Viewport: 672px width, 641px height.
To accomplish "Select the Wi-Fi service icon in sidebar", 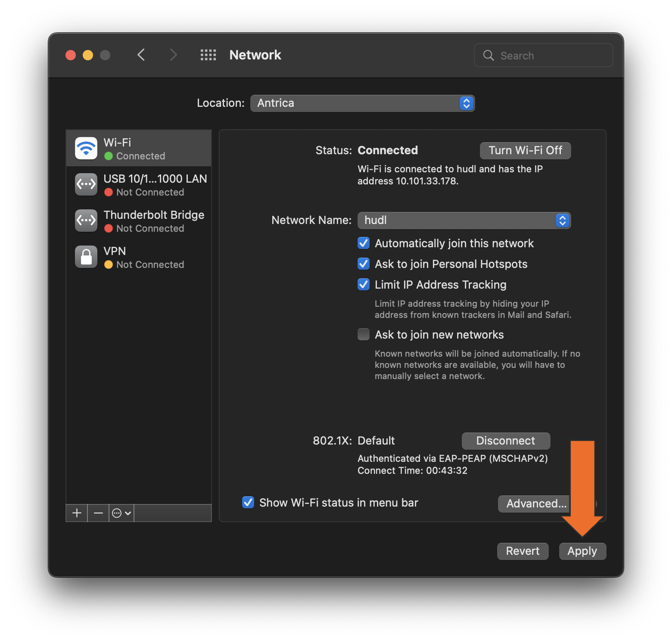I will pyautogui.click(x=86, y=148).
